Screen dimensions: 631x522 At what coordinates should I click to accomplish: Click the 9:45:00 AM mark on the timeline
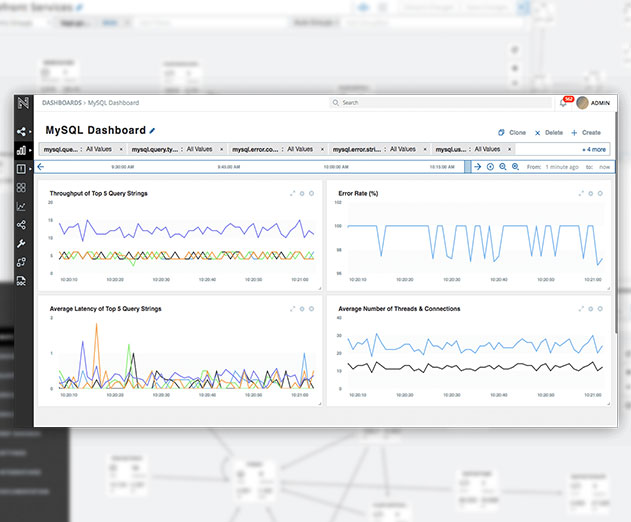(229, 167)
